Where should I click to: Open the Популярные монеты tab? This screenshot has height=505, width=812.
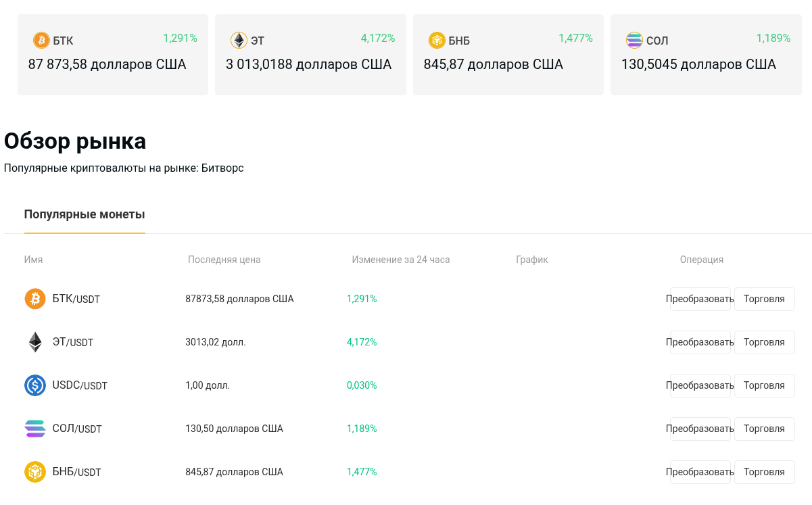(x=85, y=215)
